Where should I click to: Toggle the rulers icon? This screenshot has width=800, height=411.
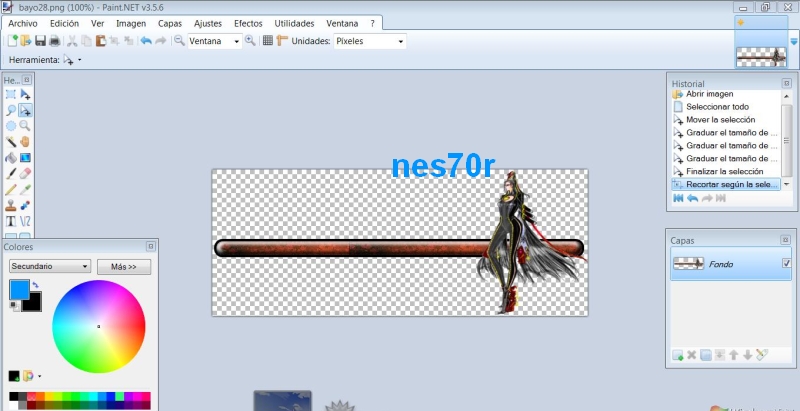pyautogui.click(x=282, y=41)
